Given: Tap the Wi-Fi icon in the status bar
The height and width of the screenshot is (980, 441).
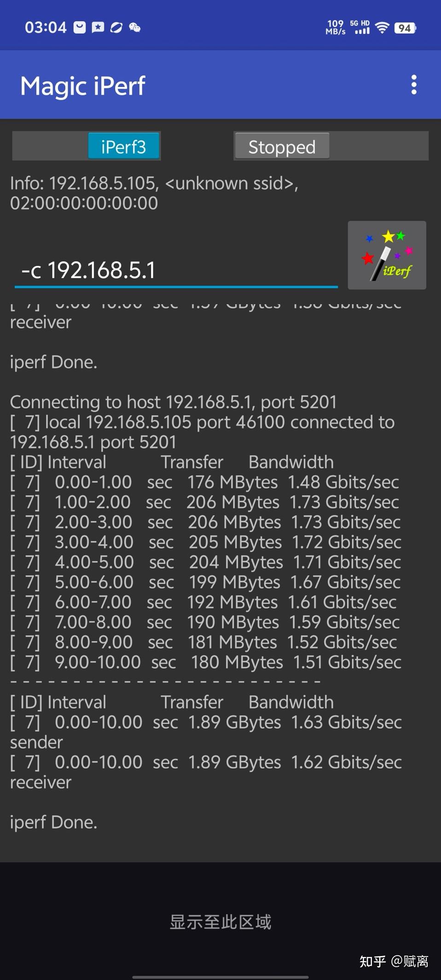Looking at the screenshot, I should (381, 27).
